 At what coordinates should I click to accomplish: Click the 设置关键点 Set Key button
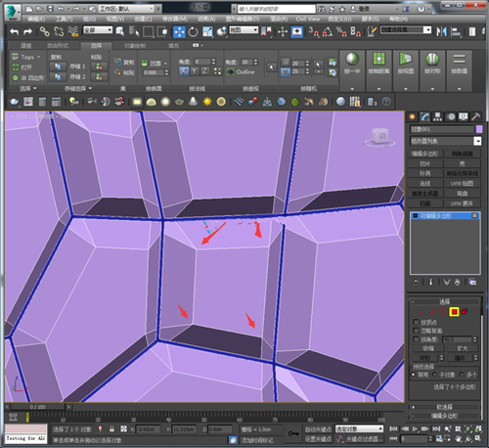(318, 439)
